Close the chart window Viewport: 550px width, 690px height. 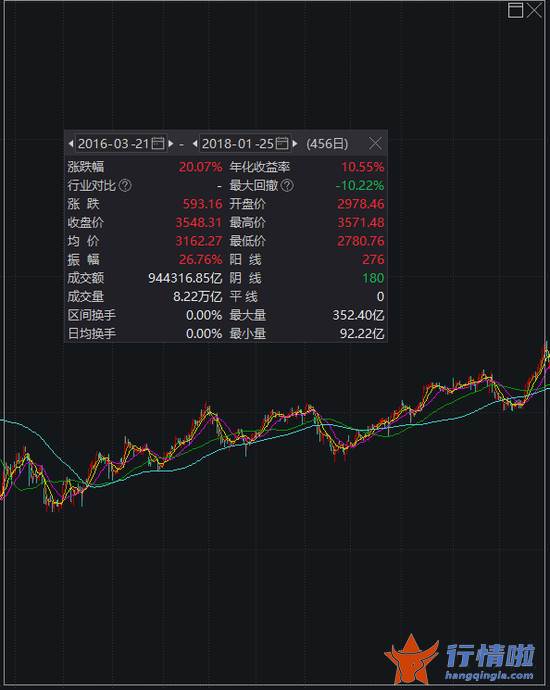coord(534,10)
